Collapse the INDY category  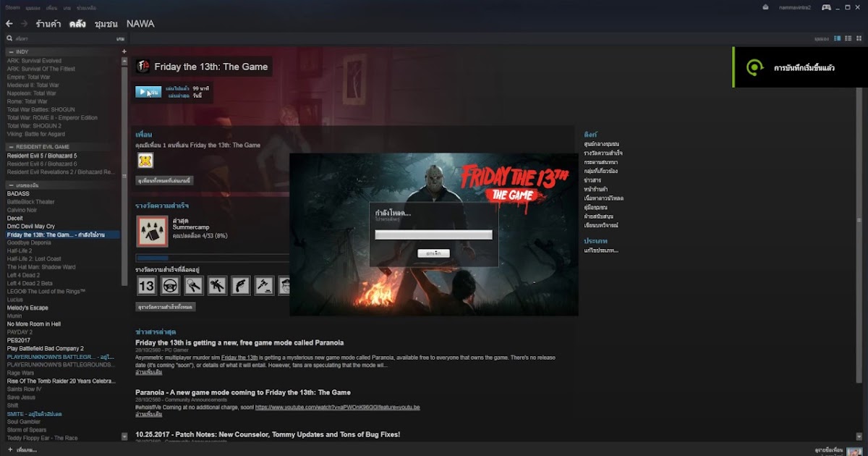[x=10, y=52]
